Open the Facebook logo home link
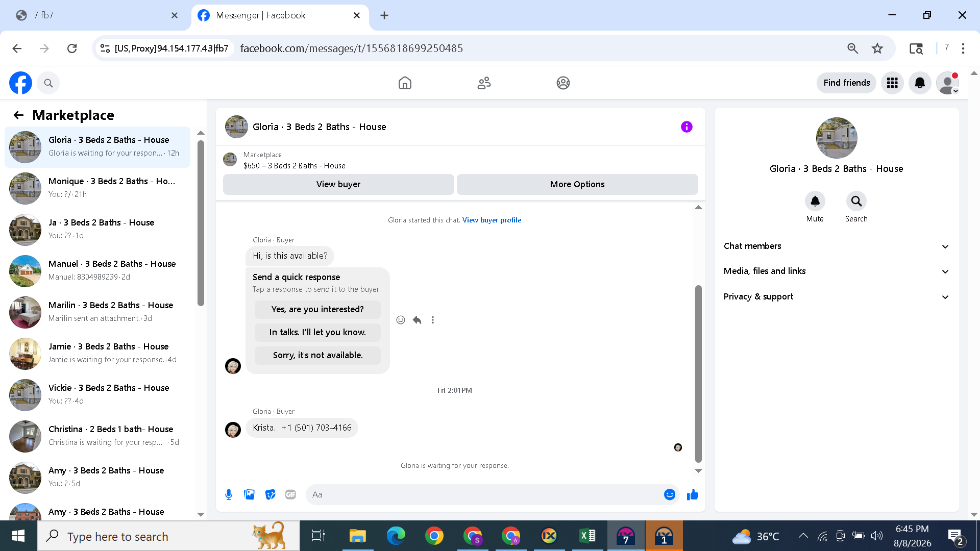 [x=20, y=83]
